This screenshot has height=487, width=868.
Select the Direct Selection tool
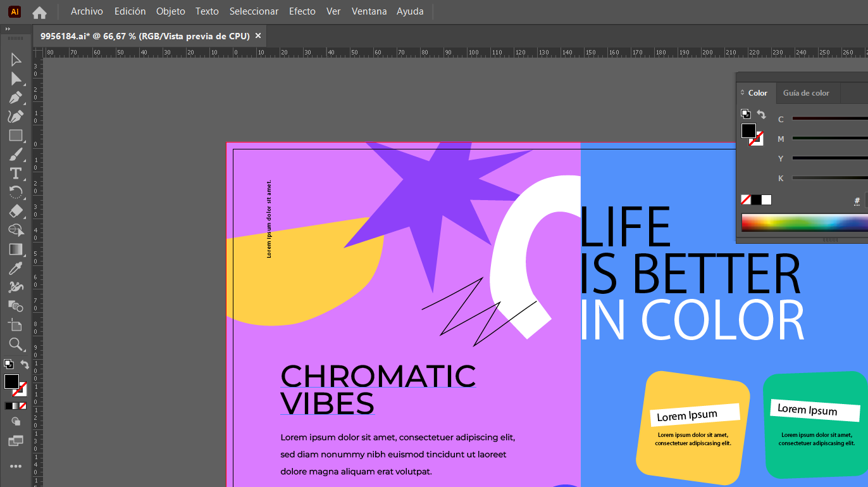16,79
